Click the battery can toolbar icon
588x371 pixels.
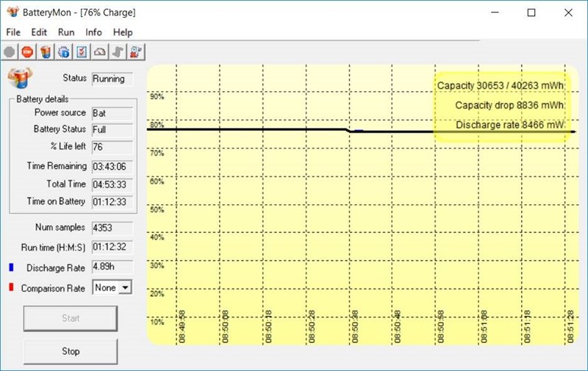point(46,51)
